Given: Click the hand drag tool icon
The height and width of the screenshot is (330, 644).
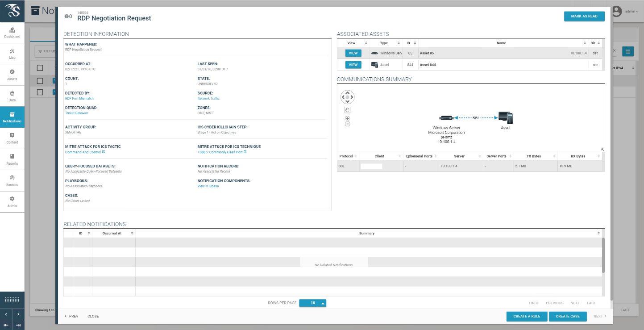Looking at the screenshot, I should (347, 110).
